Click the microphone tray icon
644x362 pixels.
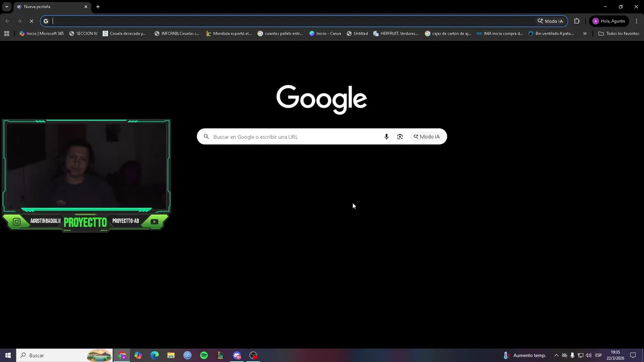click(x=572, y=355)
